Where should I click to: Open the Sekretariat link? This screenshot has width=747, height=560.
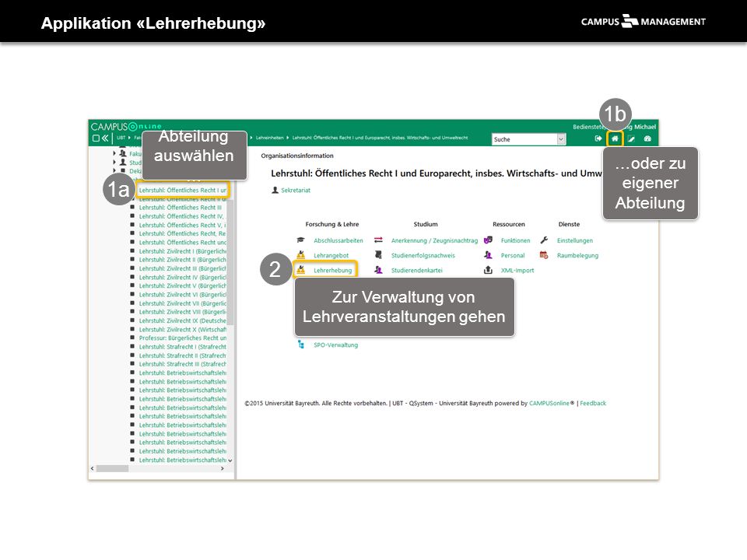tap(296, 190)
